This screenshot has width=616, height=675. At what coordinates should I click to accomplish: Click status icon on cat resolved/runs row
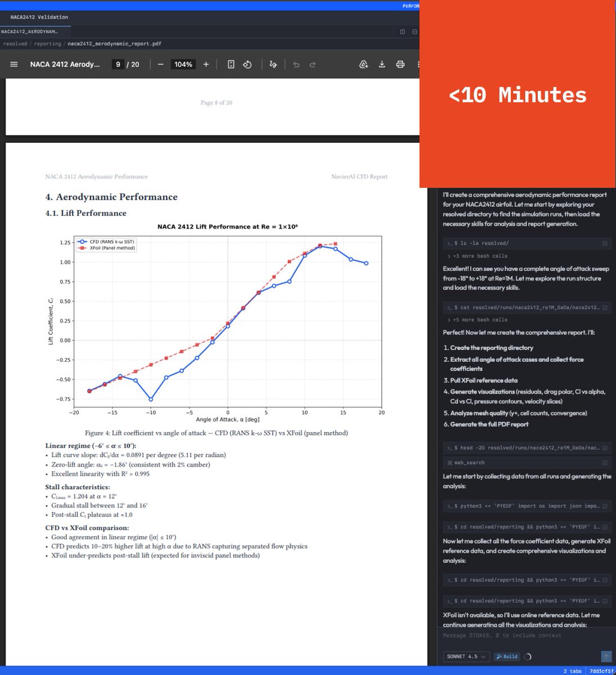pos(605,308)
